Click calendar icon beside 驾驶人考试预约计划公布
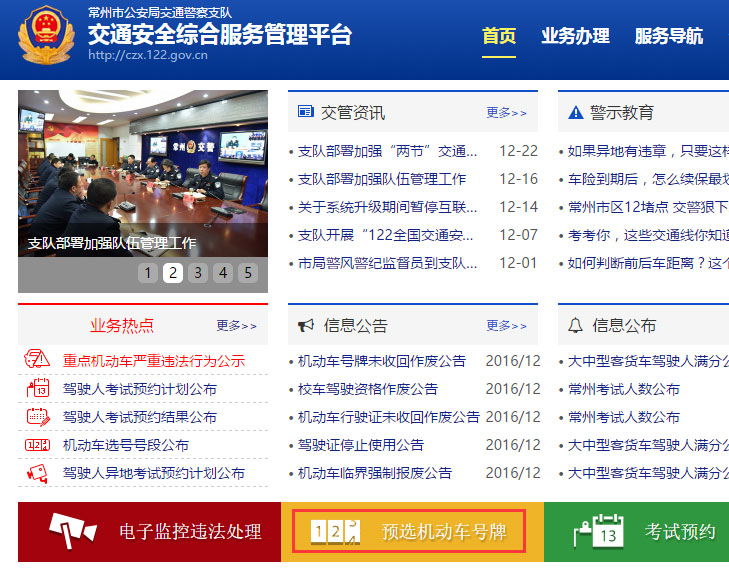Image resolution: width=729 pixels, height=578 pixels. coord(37,389)
